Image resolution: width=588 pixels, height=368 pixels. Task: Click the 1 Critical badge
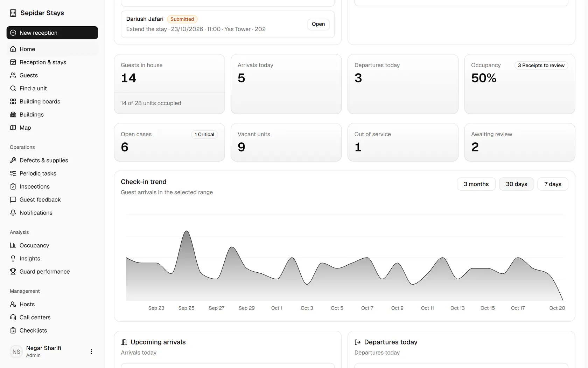click(x=204, y=135)
